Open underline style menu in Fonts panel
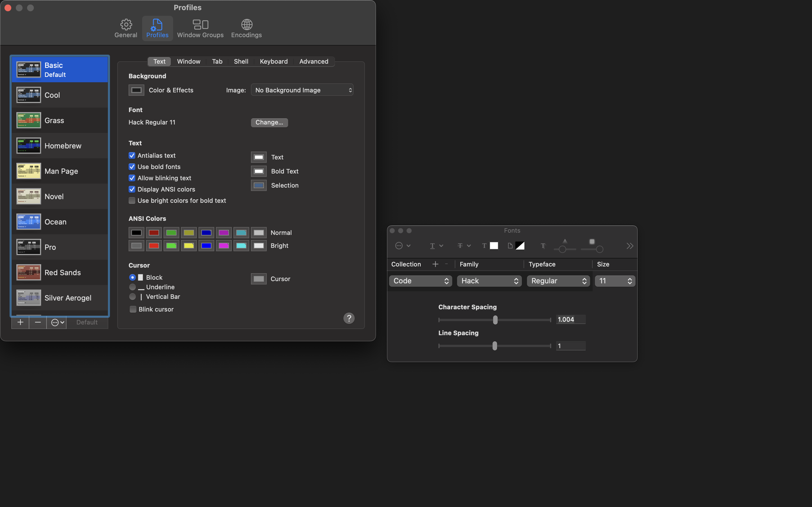The width and height of the screenshot is (812, 507). (436, 246)
